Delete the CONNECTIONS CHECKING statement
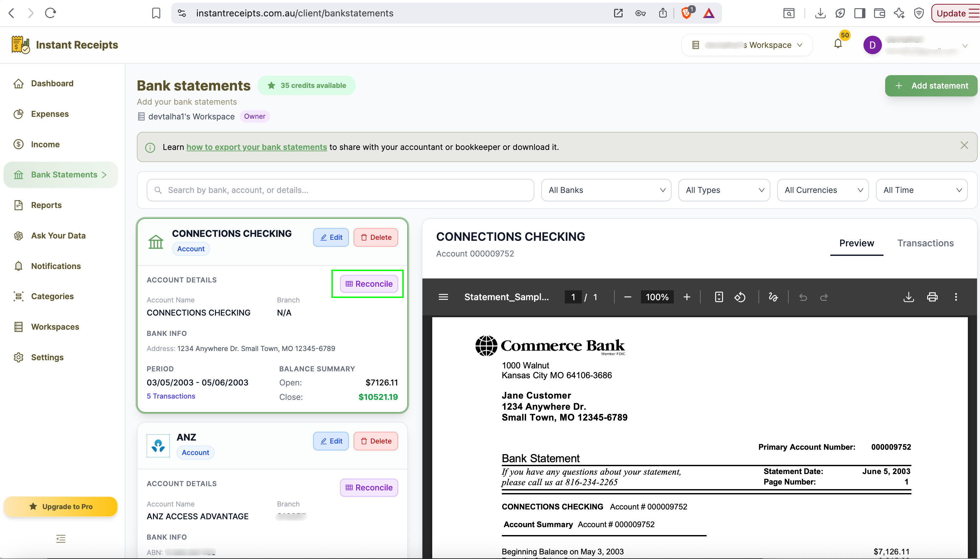This screenshot has width=980, height=559. point(375,237)
